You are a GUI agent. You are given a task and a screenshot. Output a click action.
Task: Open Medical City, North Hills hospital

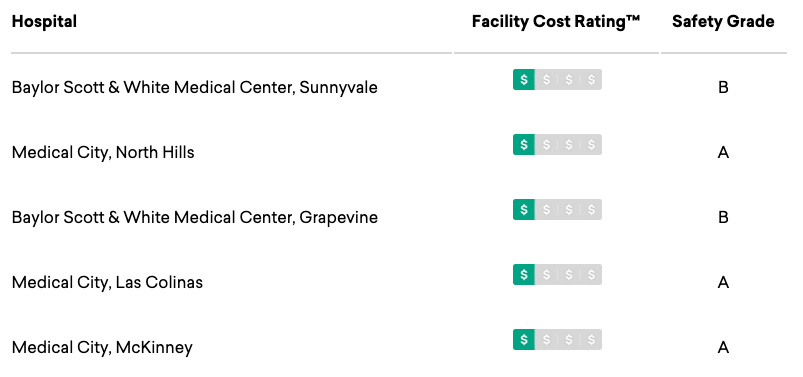pos(103,153)
